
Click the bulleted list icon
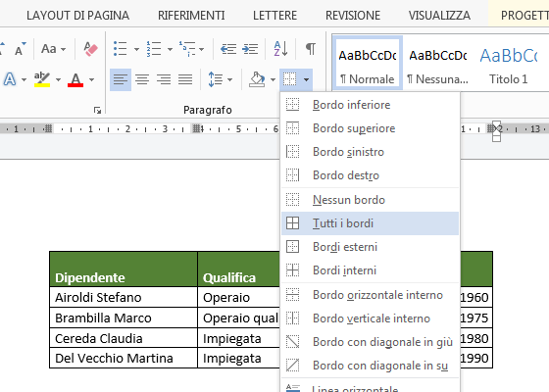121,48
